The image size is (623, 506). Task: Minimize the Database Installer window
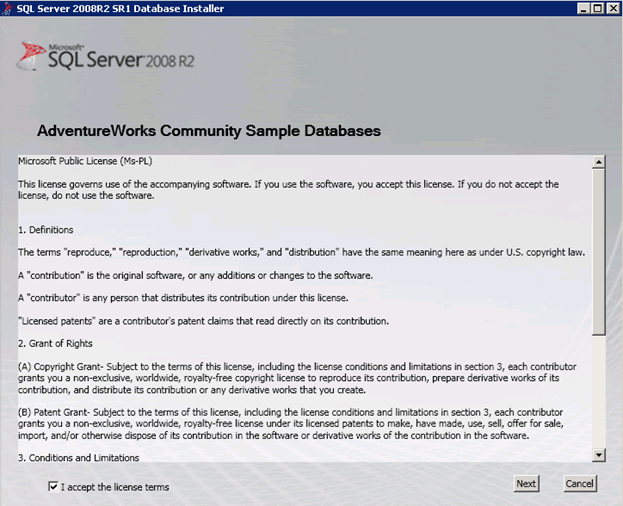[581, 8]
